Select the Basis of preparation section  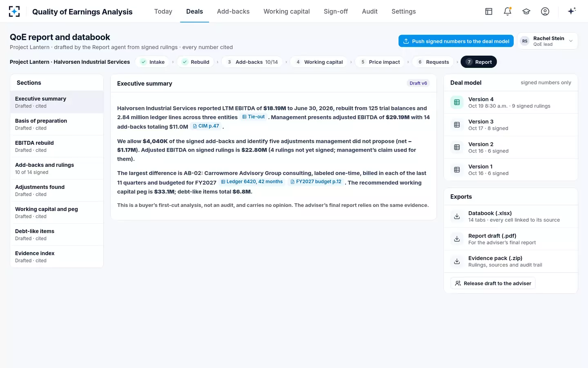[x=57, y=124]
